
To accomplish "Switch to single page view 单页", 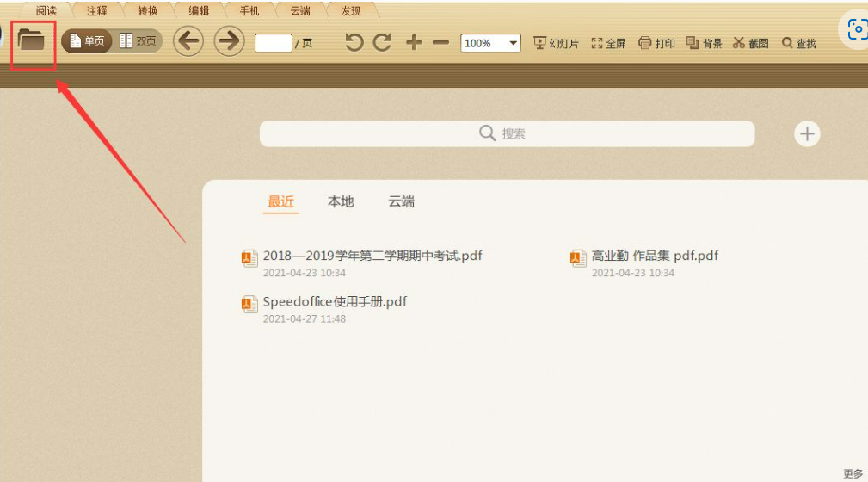I will (x=87, y=41).
